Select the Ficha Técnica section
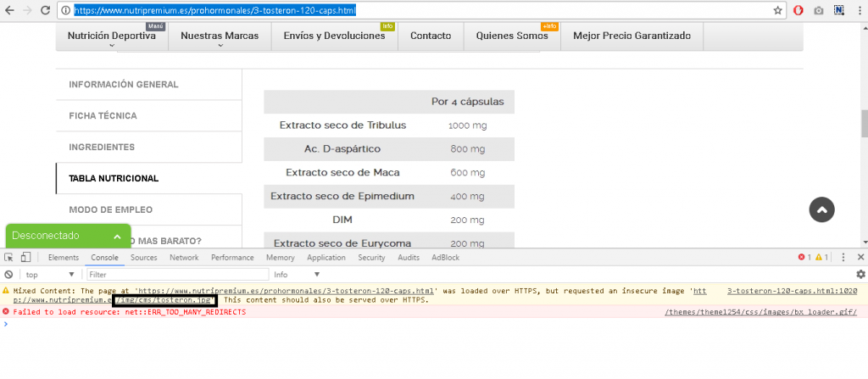This screenshot has width=868, height=379. pos(149,116)
